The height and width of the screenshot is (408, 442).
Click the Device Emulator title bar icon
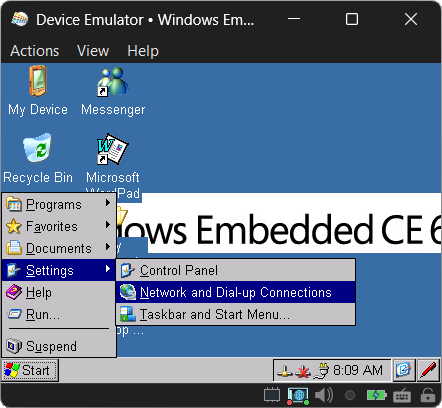point(20,19)
